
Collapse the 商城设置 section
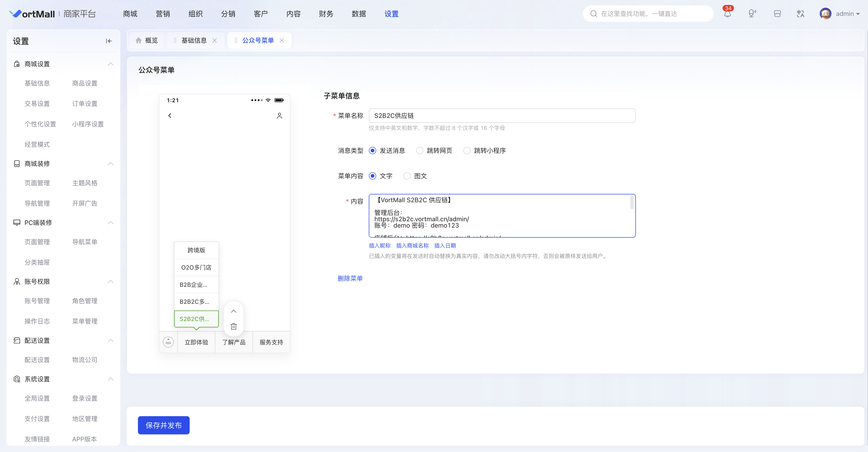click(110, 64)
